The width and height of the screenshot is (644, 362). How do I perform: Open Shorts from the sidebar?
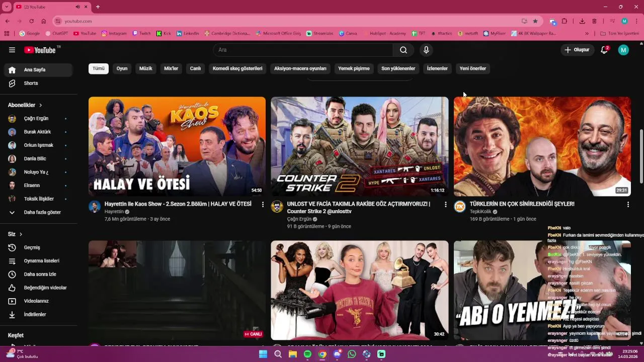pos(38,83)
